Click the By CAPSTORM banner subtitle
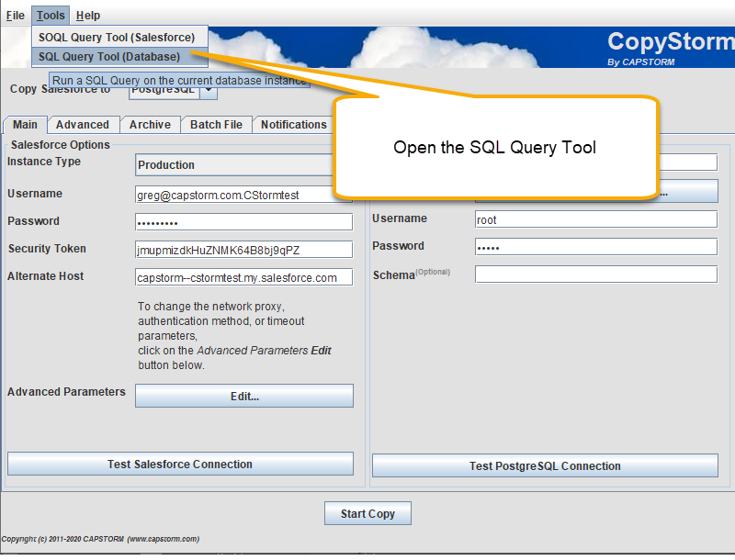 point(640,62)
